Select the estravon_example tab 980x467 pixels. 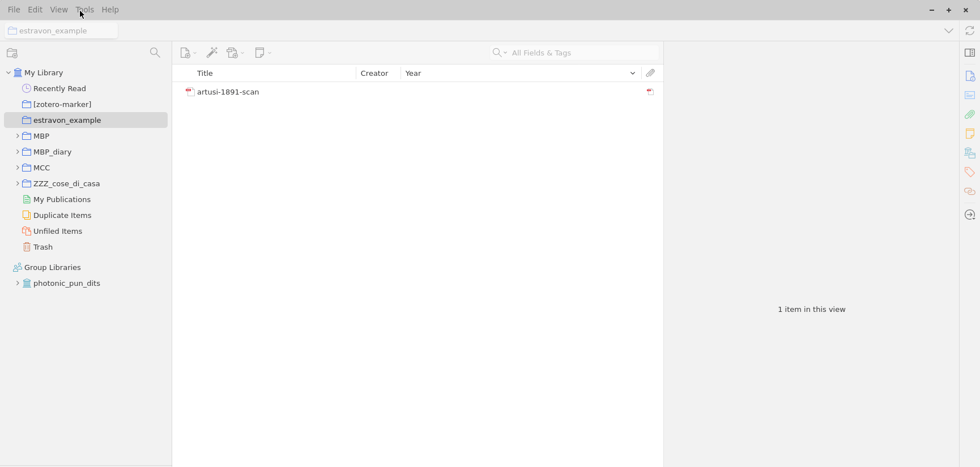61,31
